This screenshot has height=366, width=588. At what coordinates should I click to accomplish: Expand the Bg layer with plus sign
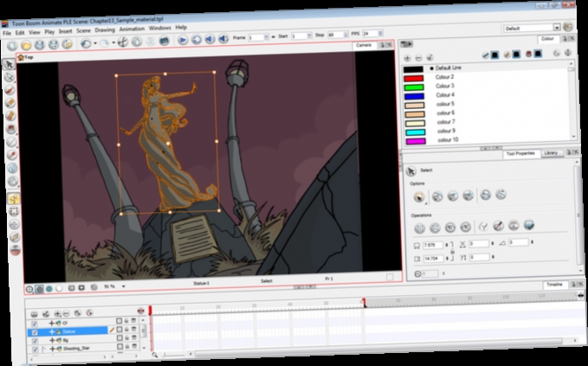click(52, 341)
